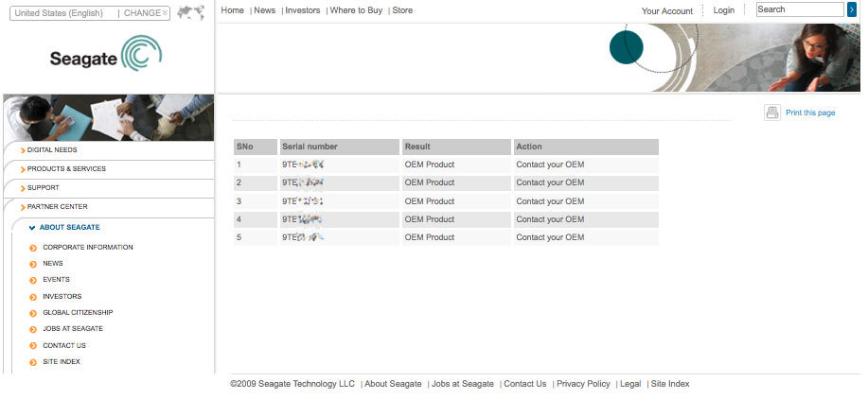The width and height of the screenshot is (868, 399).
Task: Click serial number cell in row 1
Action: tap(339, 165)
